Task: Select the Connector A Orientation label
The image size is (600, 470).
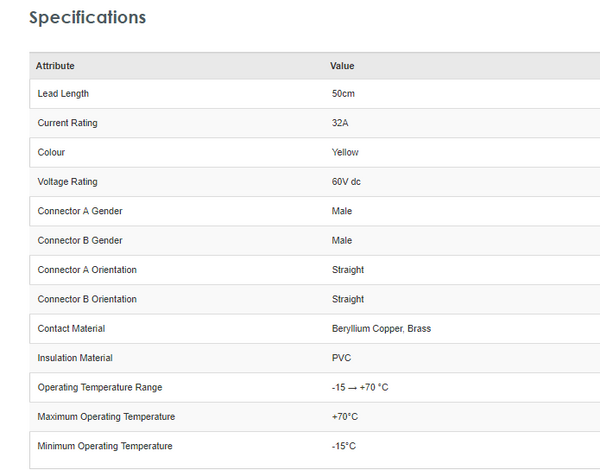Action: (87, 270)
